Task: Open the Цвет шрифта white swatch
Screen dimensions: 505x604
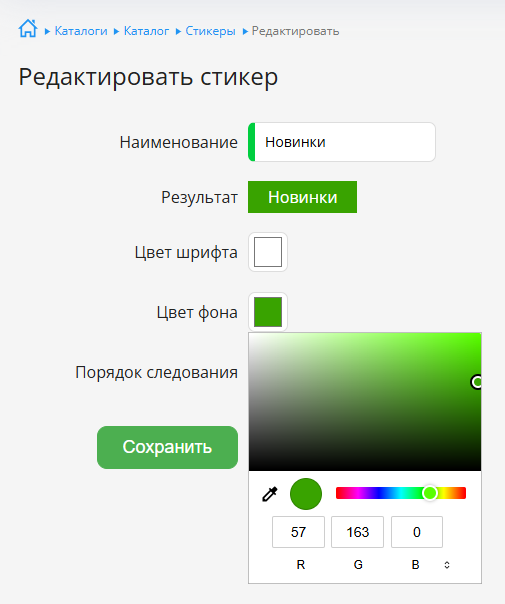Action: (x=268, y=252)
